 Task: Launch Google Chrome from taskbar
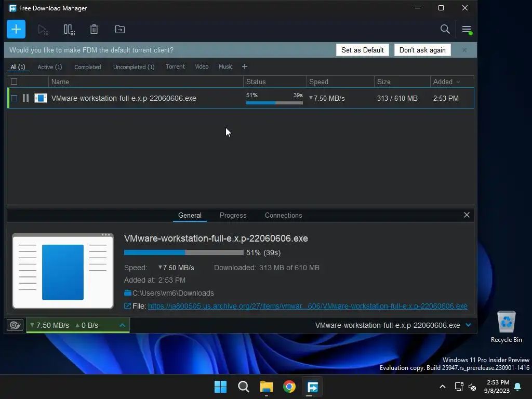pos(289,387)
